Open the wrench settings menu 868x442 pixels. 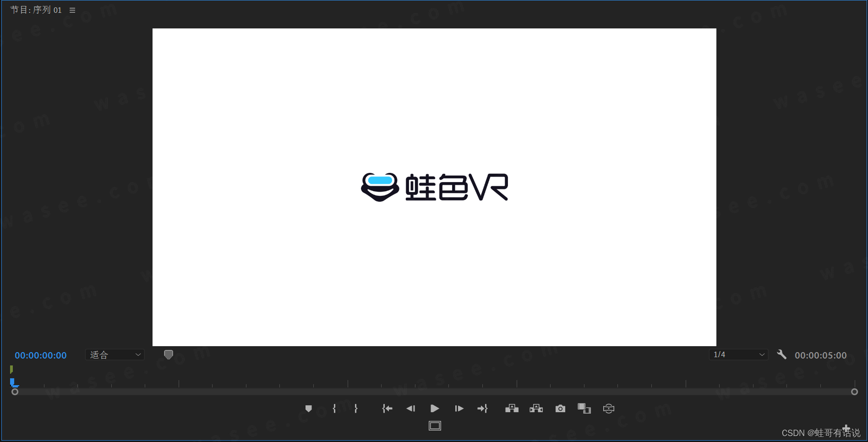click(x=782, y=354)
